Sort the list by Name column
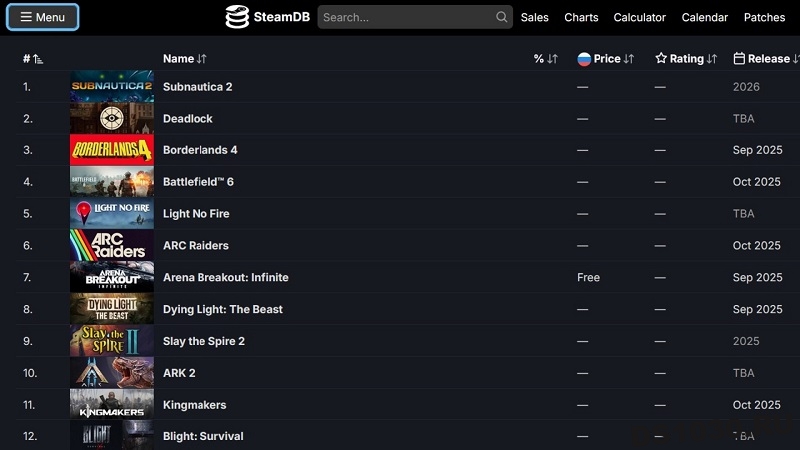This screenshot has width=800, height=450. click(x=184, y=59)
